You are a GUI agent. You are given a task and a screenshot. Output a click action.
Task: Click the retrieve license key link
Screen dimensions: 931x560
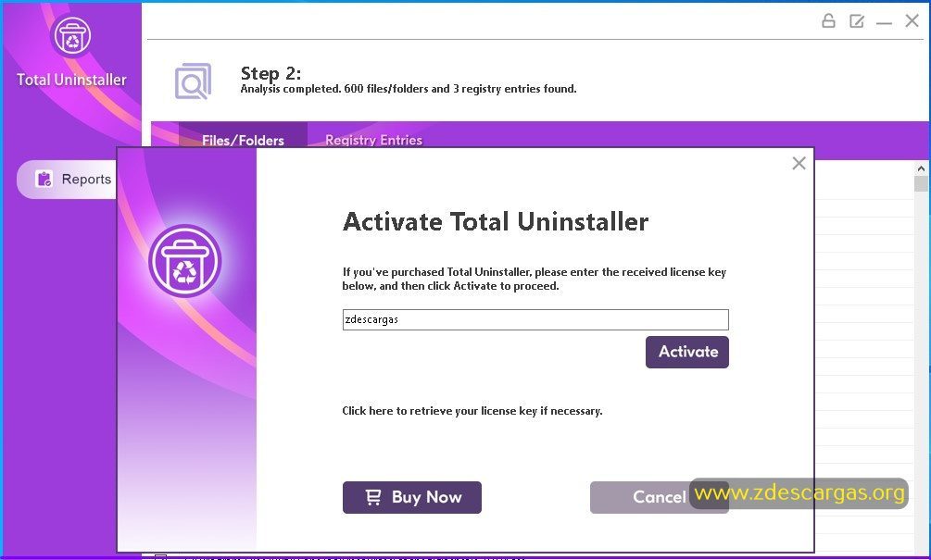[472, 410]
